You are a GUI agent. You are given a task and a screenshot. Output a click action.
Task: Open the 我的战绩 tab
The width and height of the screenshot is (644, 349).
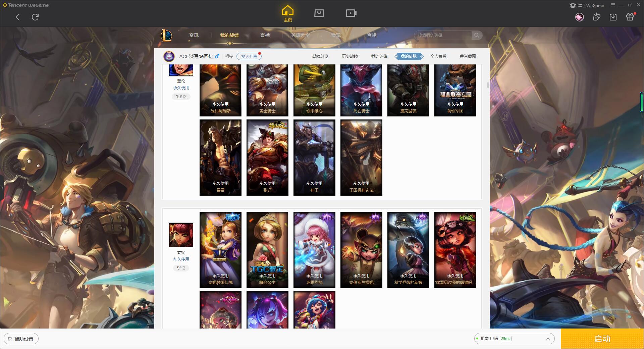229,35
